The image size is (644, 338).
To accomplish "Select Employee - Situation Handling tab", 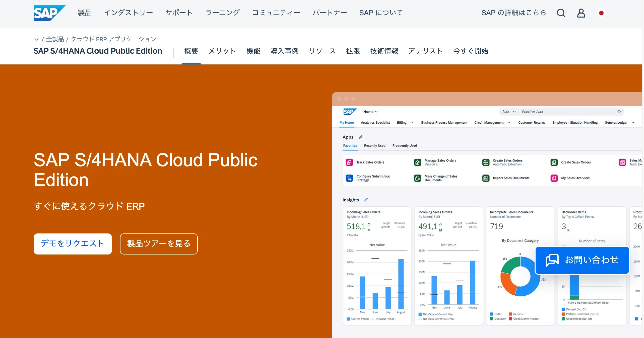I will [x=575, y=123].
